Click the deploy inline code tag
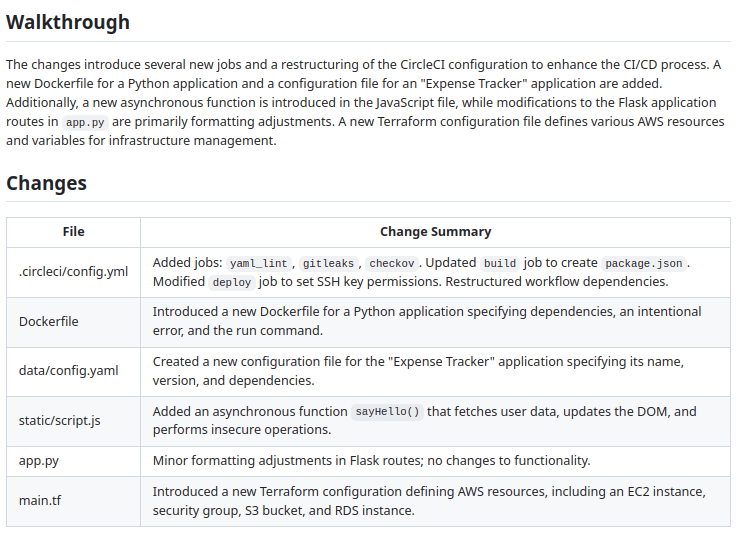The width and height of the screenshot is (740, 537). 231,282
